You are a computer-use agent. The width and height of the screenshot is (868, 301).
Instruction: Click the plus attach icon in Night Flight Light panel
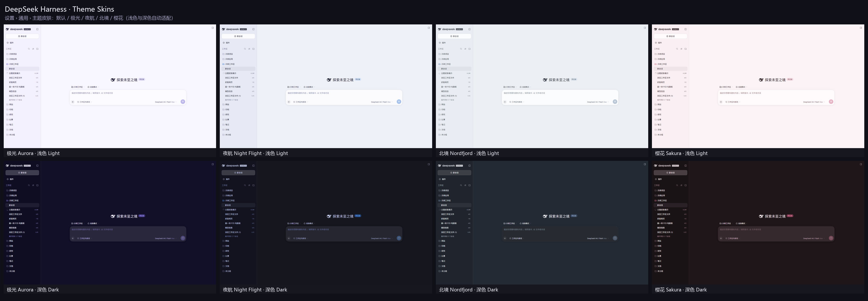289,102
